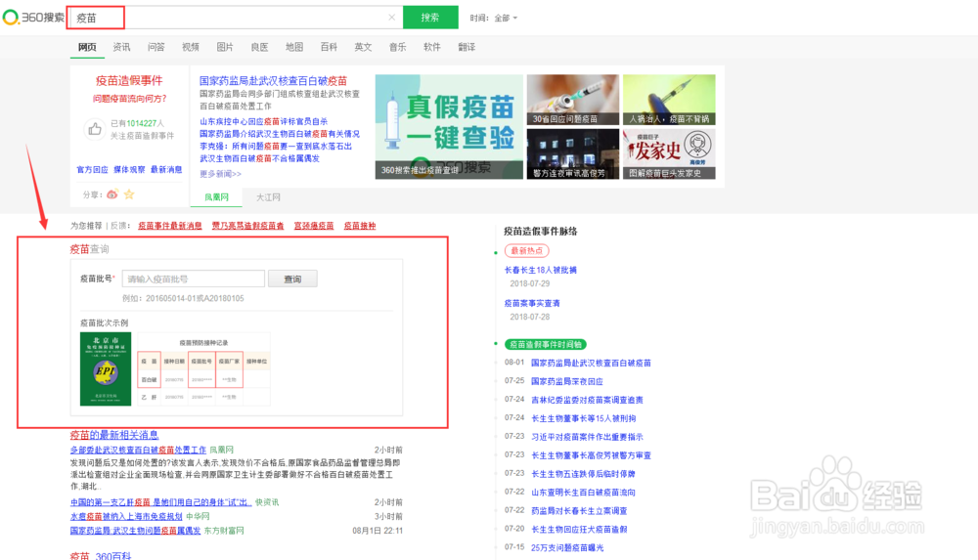Open the 百科 tab
Viewport: 978px width, 560px height.
coord(329,47)
